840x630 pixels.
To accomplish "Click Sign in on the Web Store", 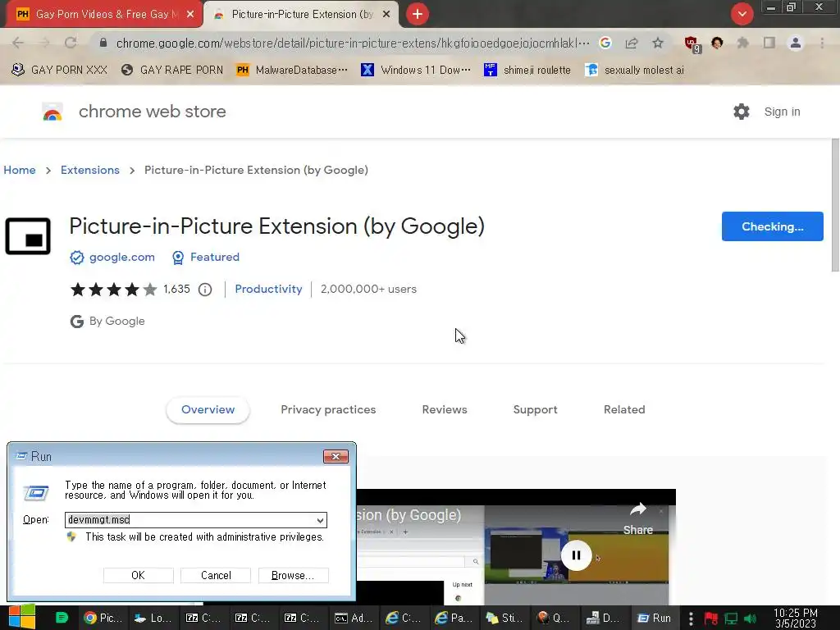I will pos(782,112).
